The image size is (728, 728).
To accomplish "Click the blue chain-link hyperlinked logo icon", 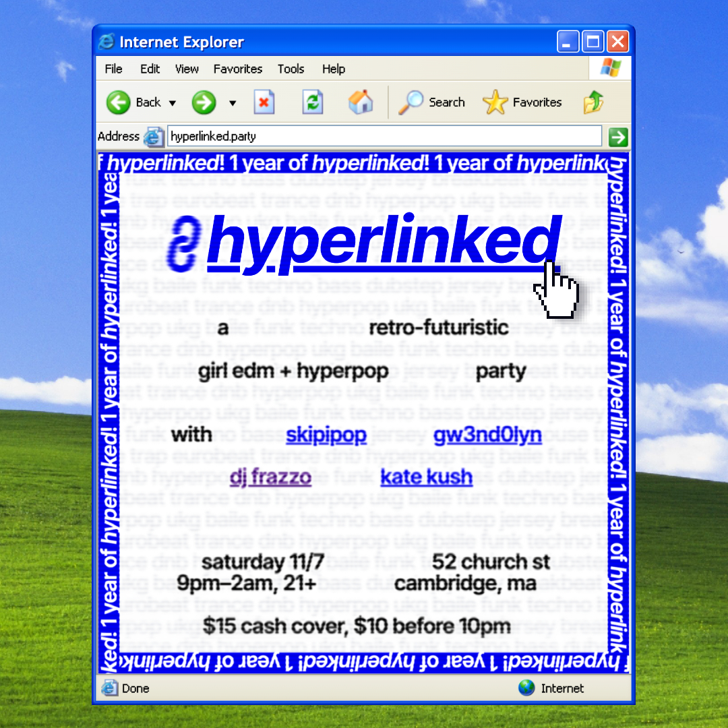I will [184, 243].
